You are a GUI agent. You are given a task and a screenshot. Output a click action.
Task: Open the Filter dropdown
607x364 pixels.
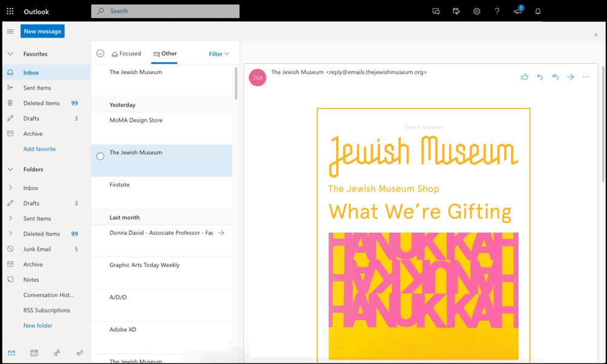tap(219, 54)
